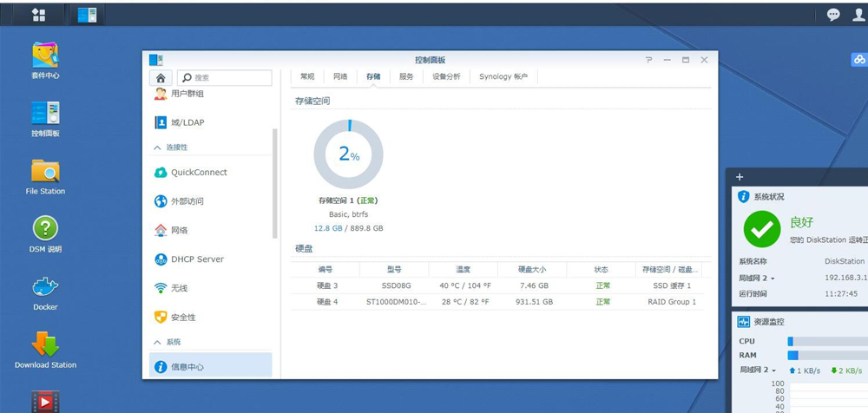This screenshot has width=868, height=413.
Task: Switch to the 网络 tab
Action: pos(340,76)
